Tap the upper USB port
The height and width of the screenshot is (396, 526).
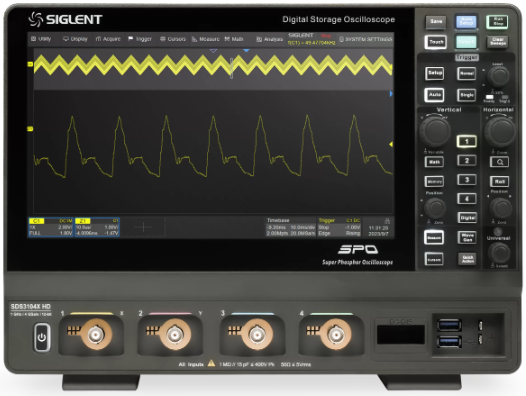449,325
